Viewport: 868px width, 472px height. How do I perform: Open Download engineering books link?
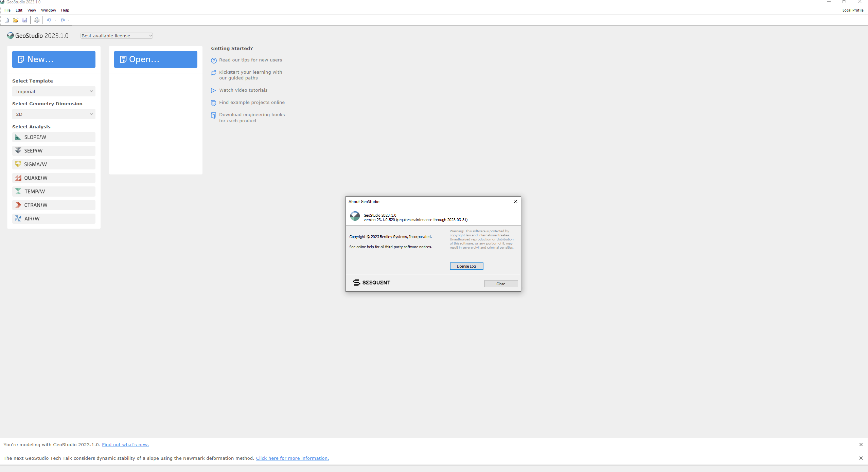pos(252,118)
